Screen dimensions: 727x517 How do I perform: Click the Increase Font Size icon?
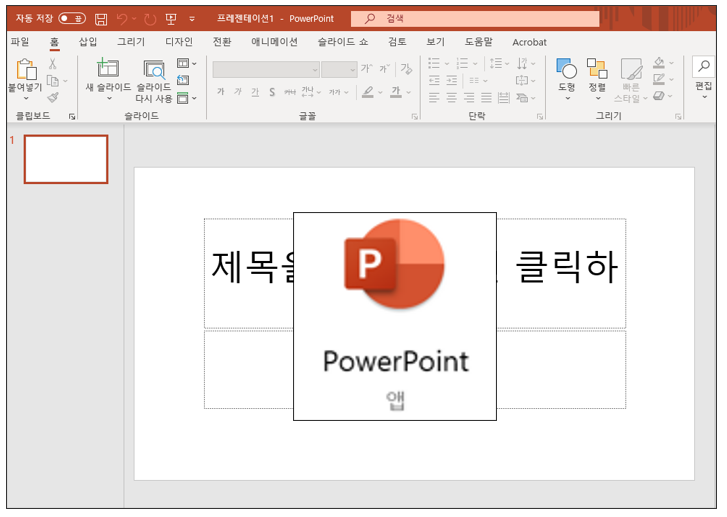(366, 69)
